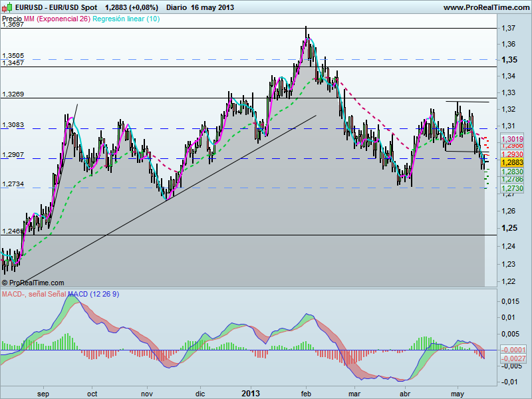Click the 'sep' month on the time axis
The image size is (532, 399).
(43, 394)
